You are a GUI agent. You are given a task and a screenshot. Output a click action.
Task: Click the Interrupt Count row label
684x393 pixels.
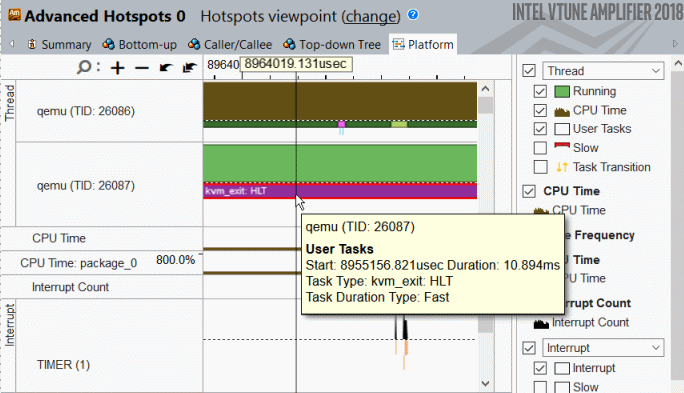pyautogui.click(x=70, y=287)
